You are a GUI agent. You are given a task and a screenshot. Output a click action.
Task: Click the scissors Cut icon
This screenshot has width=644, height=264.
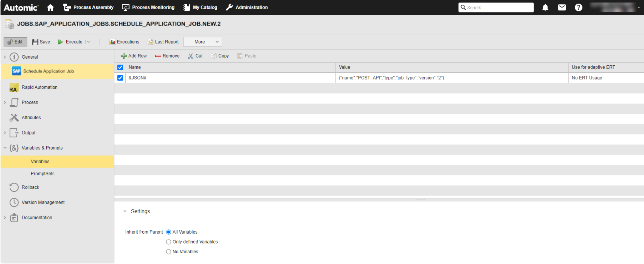click(x=190, y=56)
